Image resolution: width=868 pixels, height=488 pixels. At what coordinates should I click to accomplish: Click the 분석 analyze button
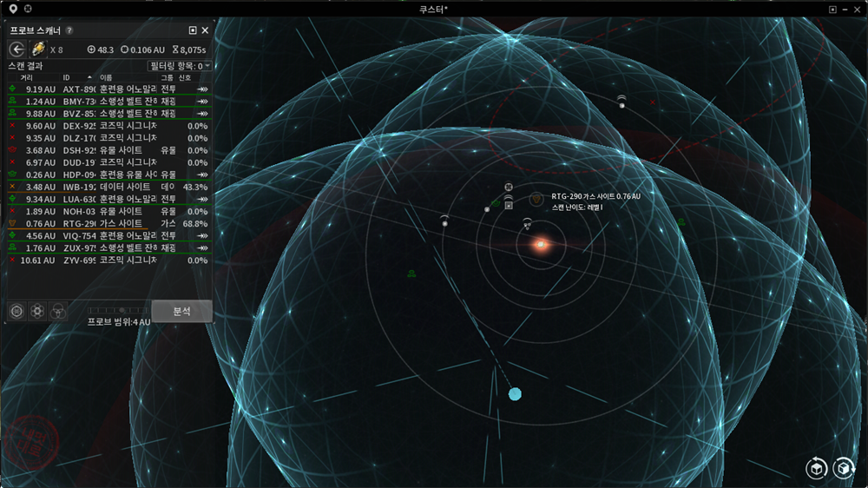pyautogui.click(x=181, y=312)
